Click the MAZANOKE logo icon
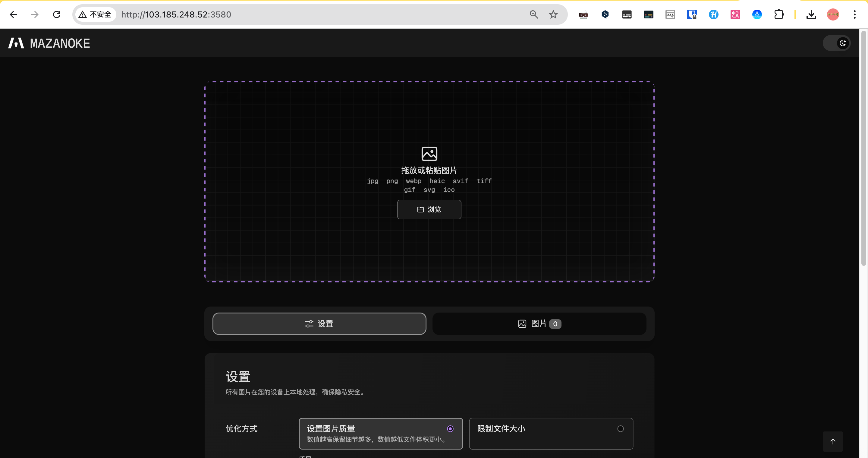The height and width of the screenshot is (458, 868). (x=16, y=43)
